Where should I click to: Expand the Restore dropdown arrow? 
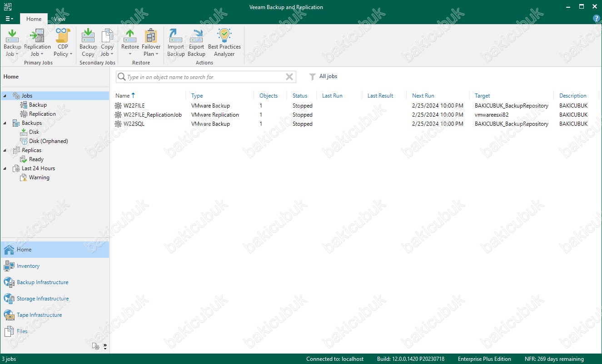[x=130, y=54]
